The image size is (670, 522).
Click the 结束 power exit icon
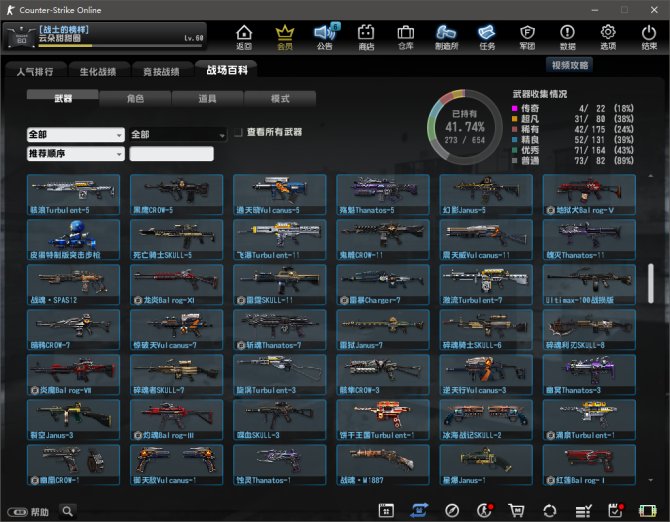(x=649, y=37)
